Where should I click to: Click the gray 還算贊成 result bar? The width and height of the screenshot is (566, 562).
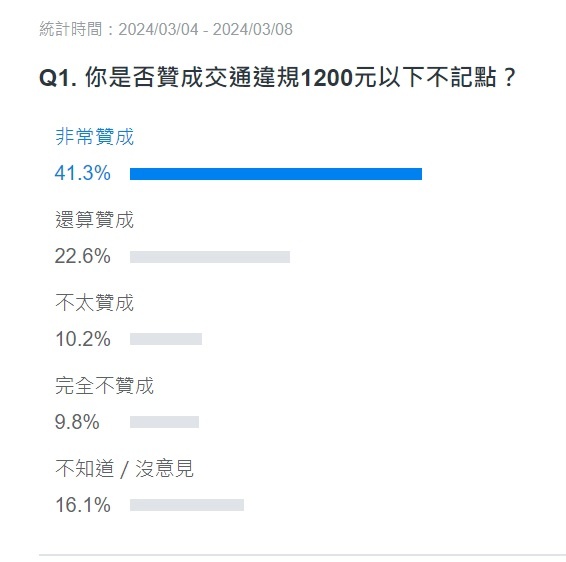210,257
